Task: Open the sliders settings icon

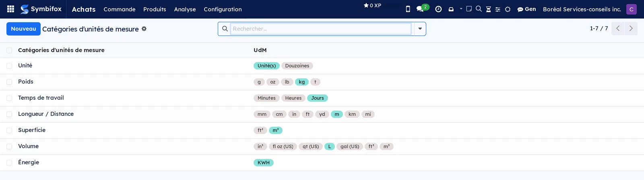Action: tap(498, 9)
